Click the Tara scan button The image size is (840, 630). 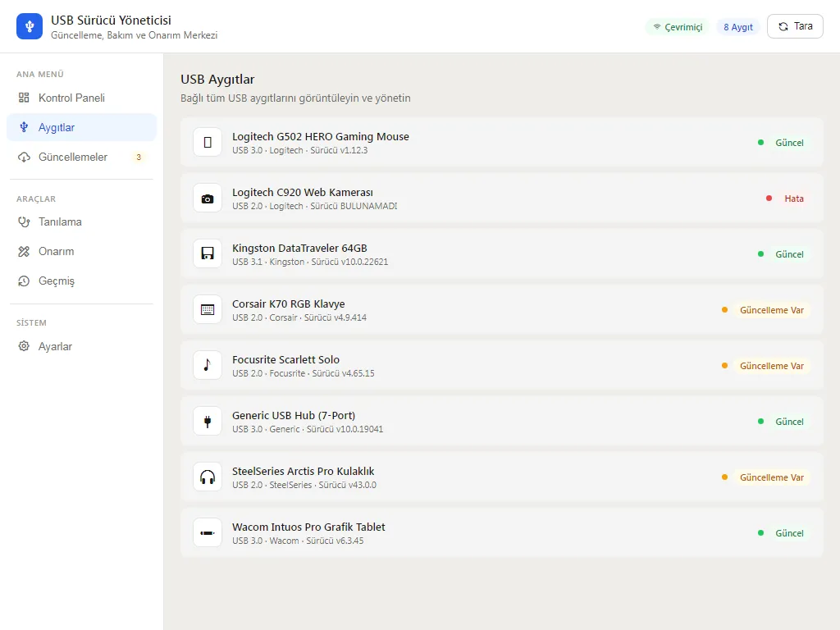(x=795, y=26)
